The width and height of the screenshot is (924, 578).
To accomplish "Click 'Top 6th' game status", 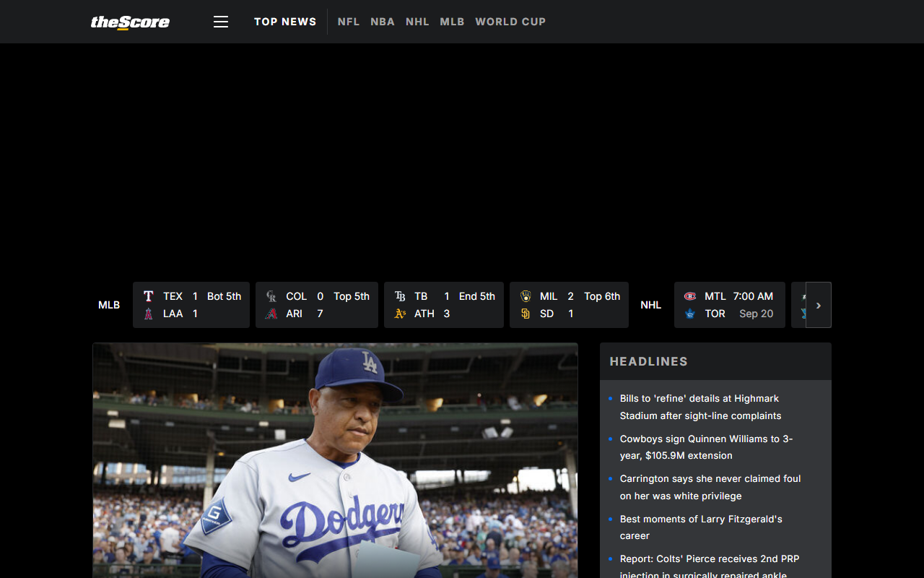I will coord(602,296).
